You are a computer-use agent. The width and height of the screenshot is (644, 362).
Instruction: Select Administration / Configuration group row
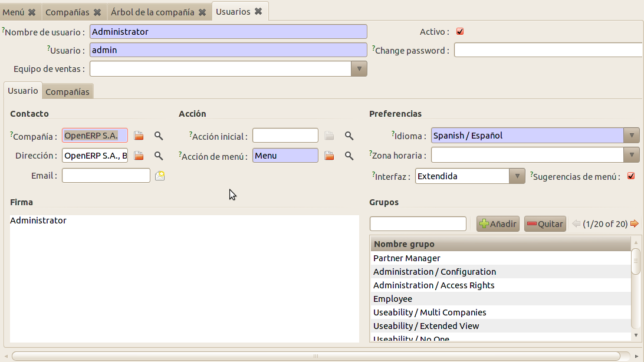(x=501, y=272)
